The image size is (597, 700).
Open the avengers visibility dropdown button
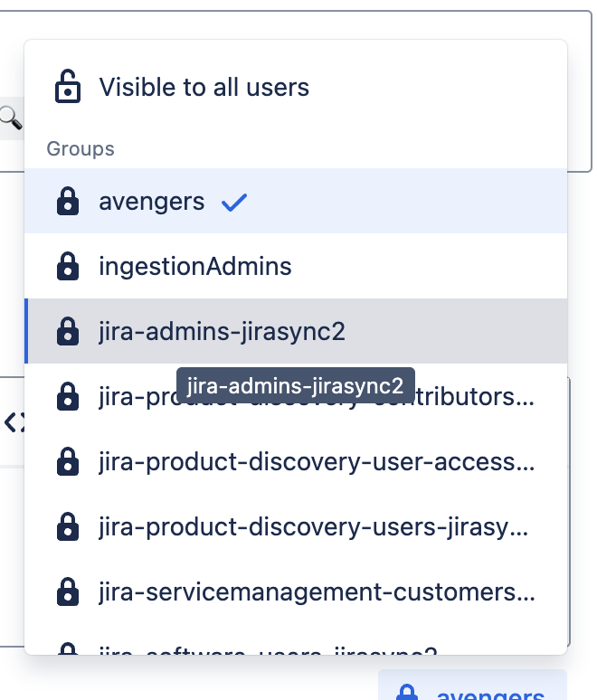472,689
